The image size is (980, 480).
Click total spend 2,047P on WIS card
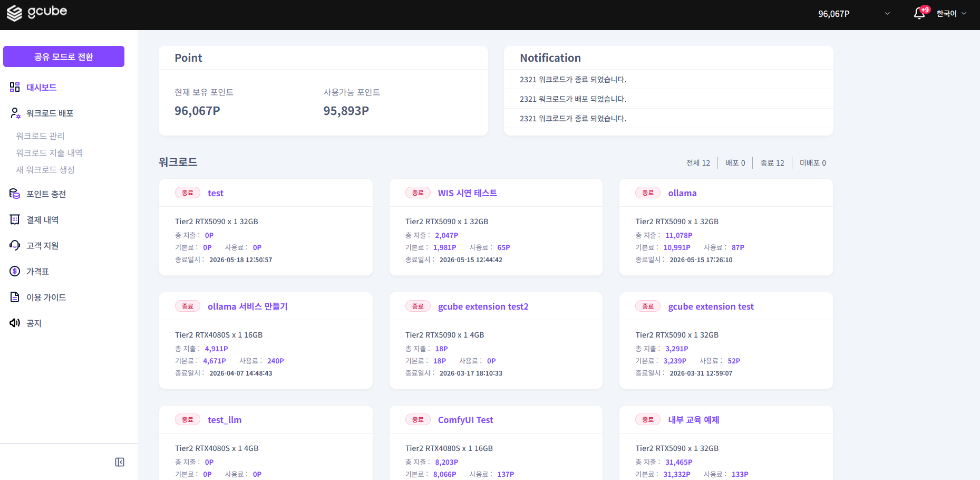[x=447, y=235]
